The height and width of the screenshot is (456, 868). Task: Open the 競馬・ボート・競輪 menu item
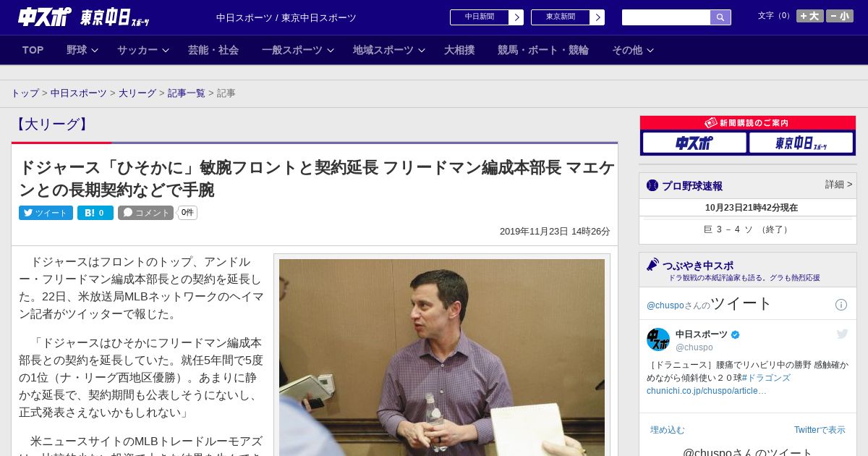coord(543,50)
